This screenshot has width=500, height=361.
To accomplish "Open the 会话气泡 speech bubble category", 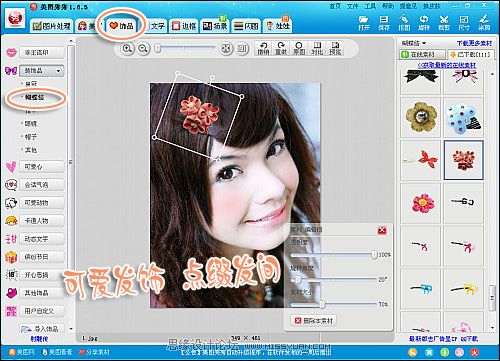I will [x=42, y=184].
